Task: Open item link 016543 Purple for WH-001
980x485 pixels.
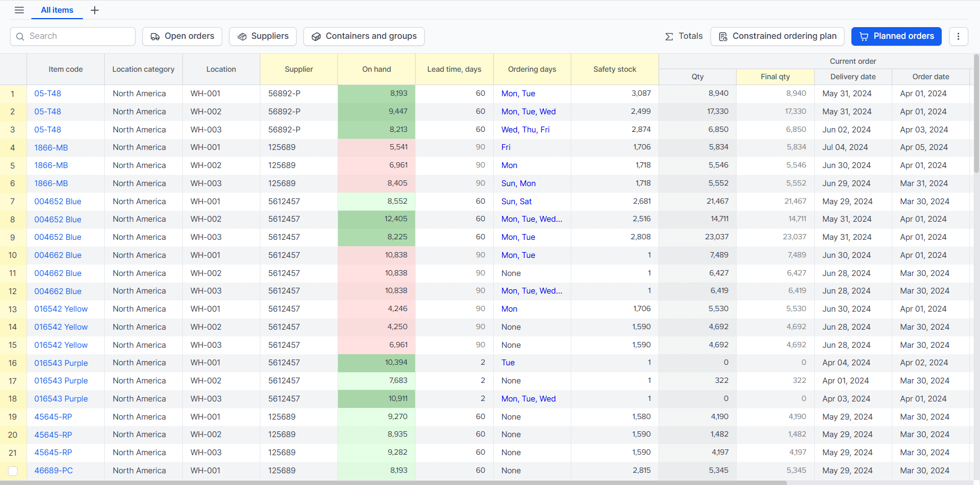Action: point(61,363)
